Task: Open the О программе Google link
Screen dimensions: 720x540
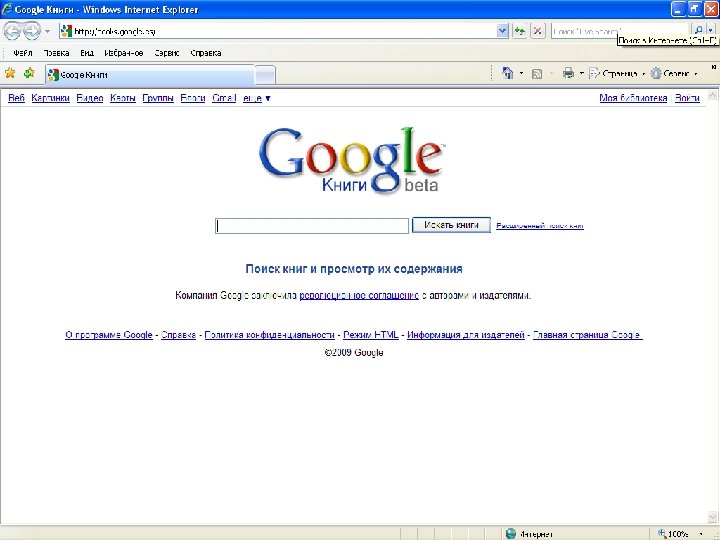Action: pyautogui.click(x=109, y=335)
